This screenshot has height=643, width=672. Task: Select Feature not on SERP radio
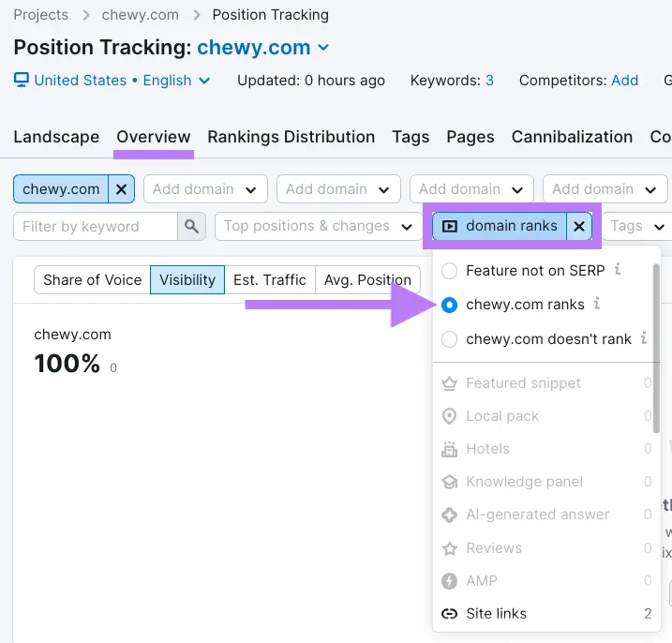pos(449,271)
